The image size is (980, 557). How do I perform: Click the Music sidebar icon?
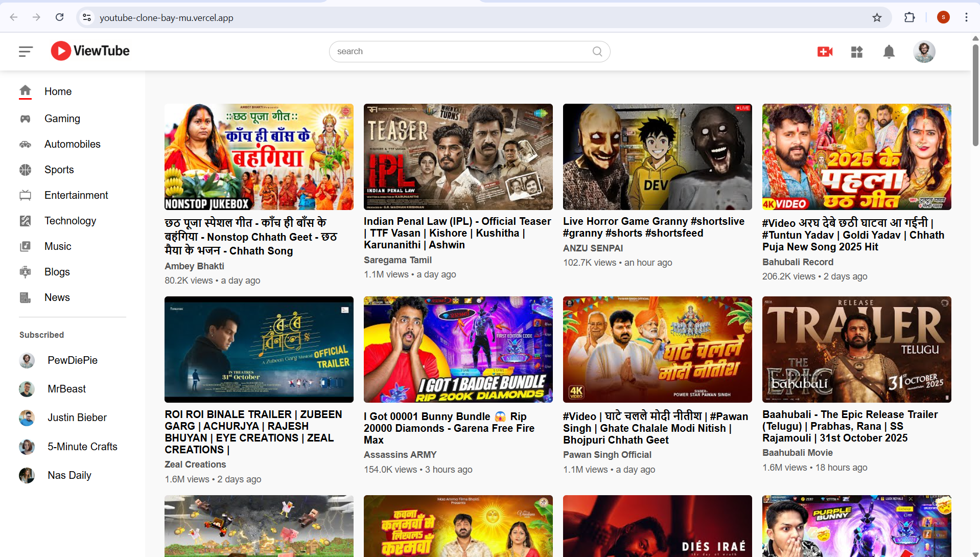(x=25, y=246)
